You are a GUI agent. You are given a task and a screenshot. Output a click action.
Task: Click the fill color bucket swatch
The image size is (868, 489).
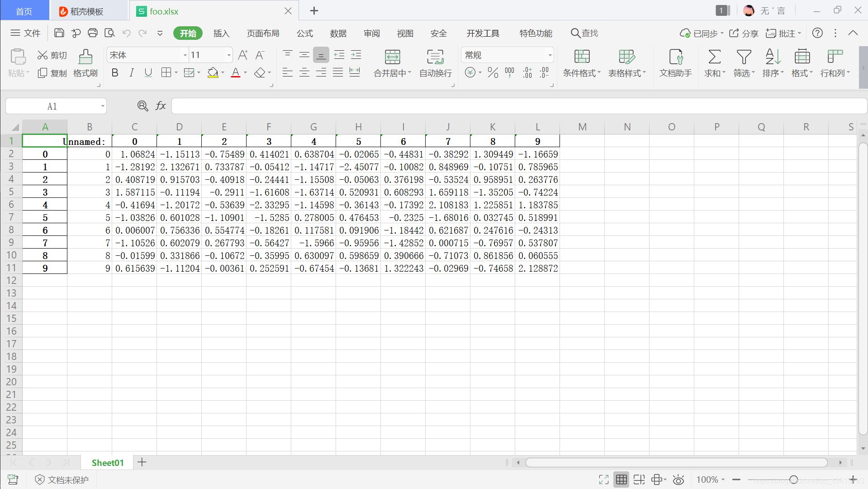213,72
